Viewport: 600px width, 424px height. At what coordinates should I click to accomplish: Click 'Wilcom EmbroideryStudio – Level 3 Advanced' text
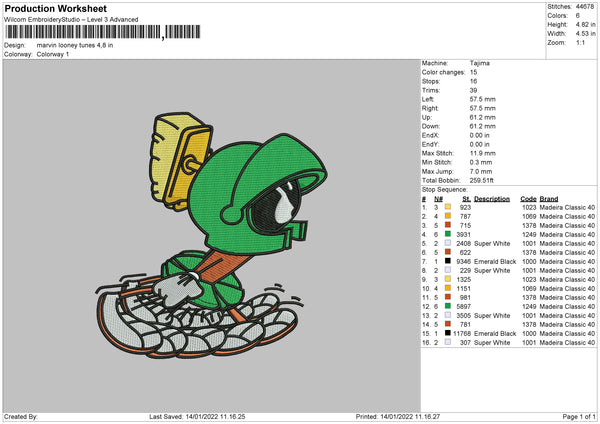click(x=71, y=20)
